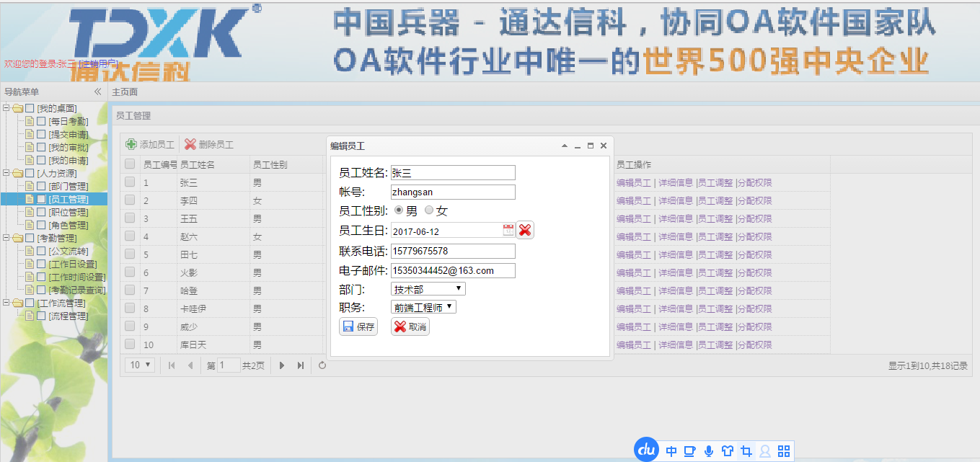The width and height of the screenshot is (980, 462).
Task: Click the 员工姓名 field containing 张三
Action: (x=453, y=173)
